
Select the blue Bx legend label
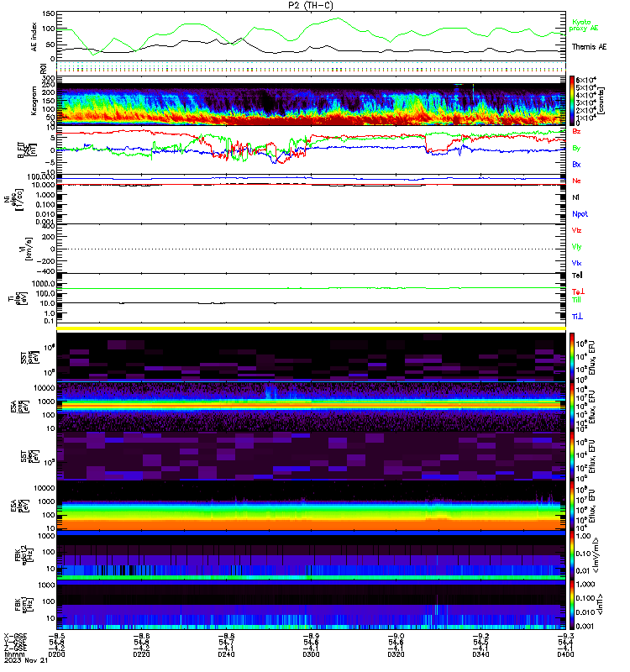(x=576, y=164)
